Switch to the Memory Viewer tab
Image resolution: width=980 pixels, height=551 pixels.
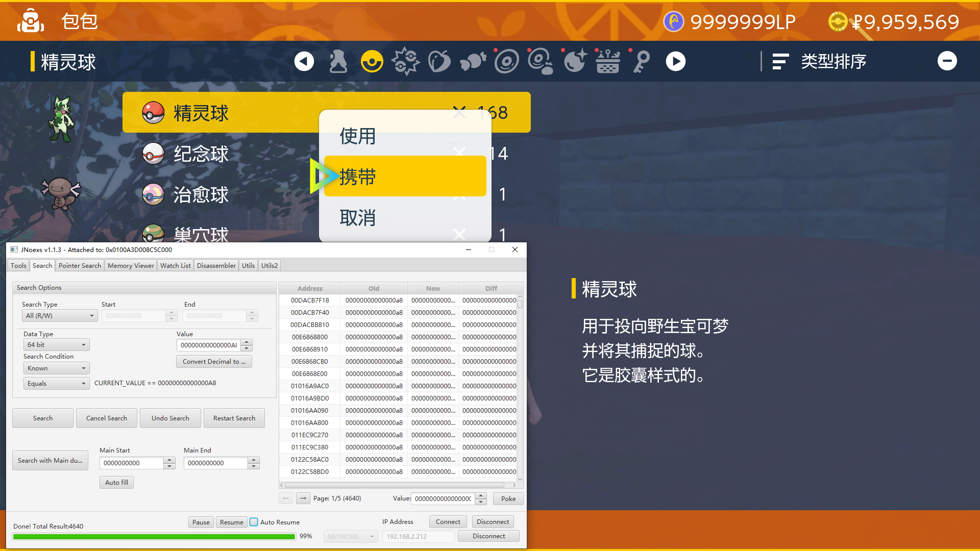pos(131,265)
